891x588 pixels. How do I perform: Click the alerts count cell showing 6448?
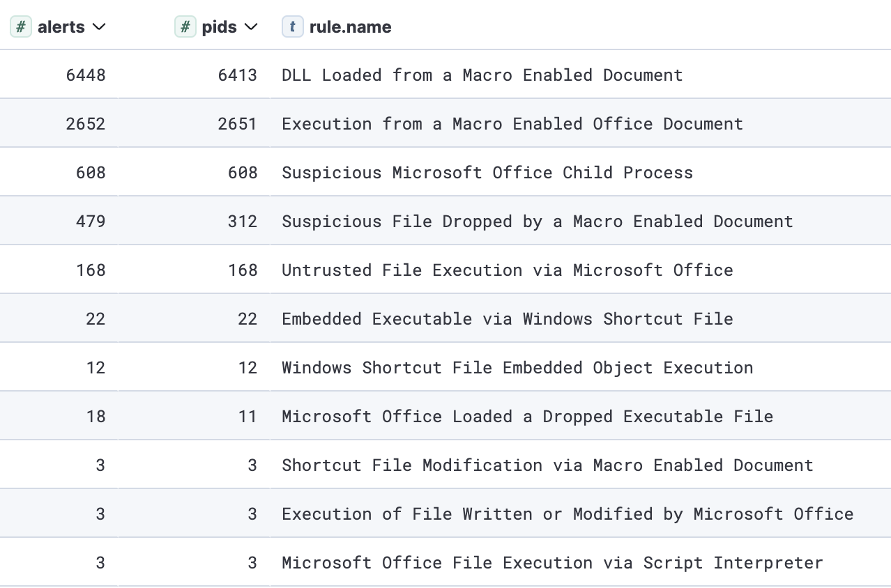point(86,75)
